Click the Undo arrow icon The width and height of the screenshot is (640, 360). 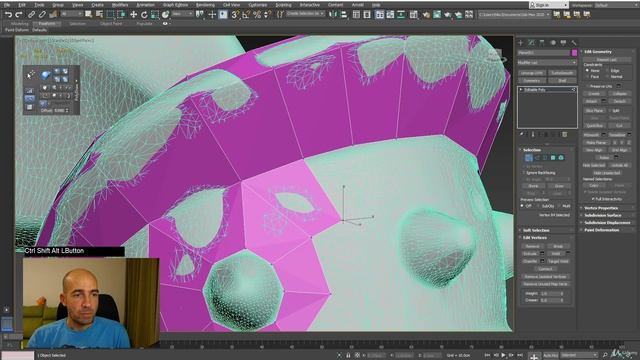point(8,15)
